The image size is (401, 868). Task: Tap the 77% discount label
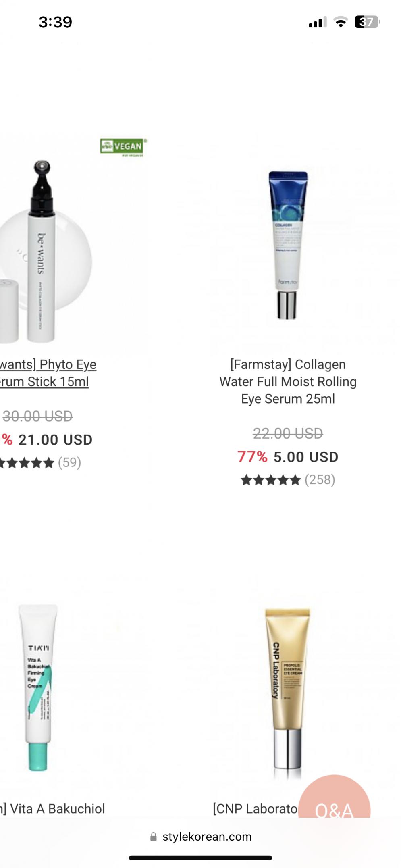[252, 457]
